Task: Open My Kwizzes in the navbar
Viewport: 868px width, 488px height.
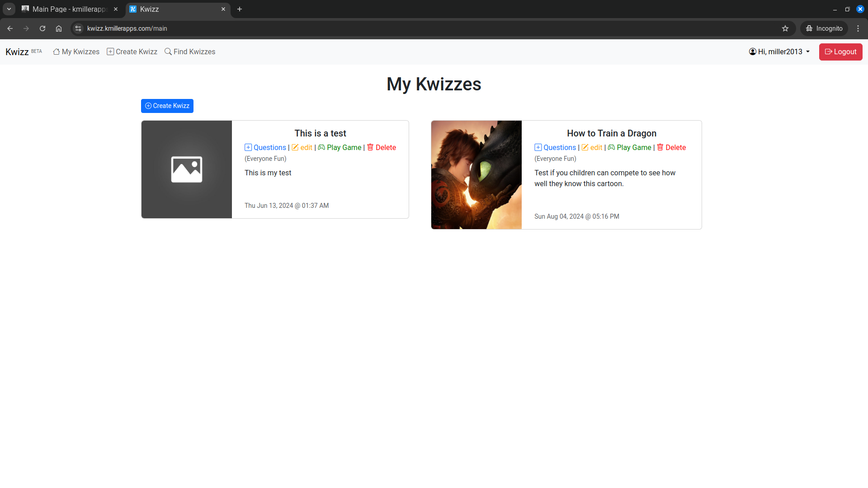Action: [x=76, y=52]
